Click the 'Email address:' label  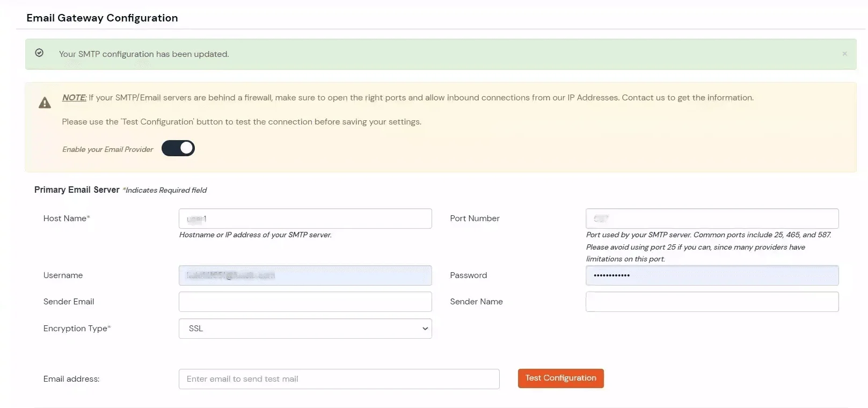pyautogui.click(x=71, y=379)
